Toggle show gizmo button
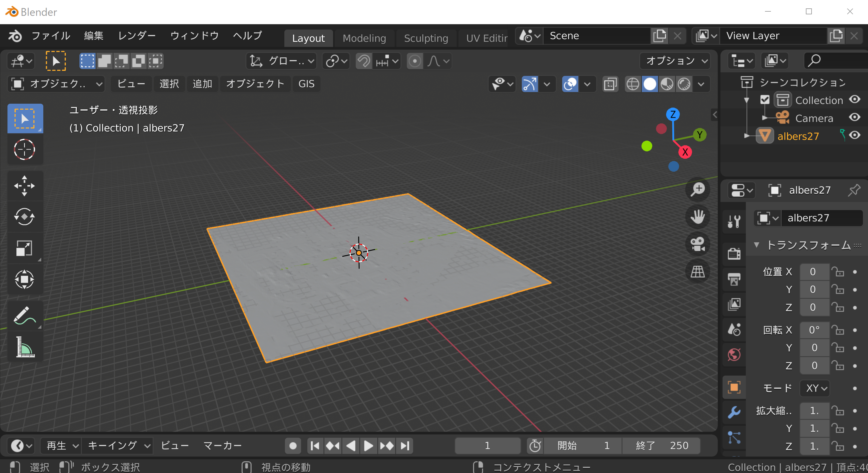Image resolution: width=868 pixels, height=473 pixels. point(530,84)
